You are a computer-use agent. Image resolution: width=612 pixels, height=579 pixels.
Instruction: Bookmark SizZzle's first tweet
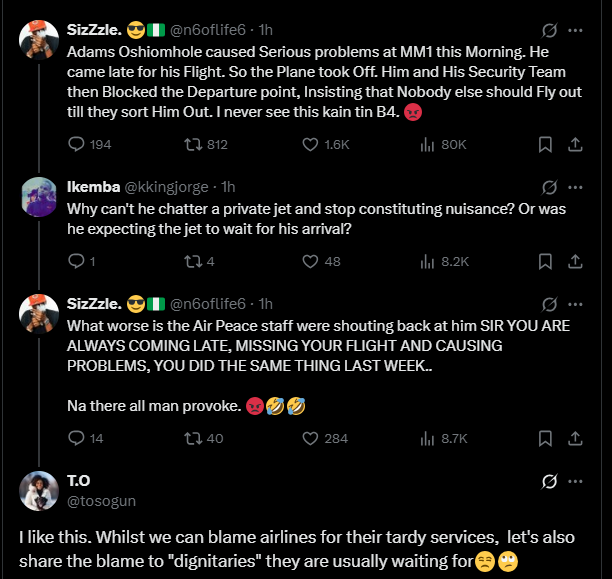point(545,144)
